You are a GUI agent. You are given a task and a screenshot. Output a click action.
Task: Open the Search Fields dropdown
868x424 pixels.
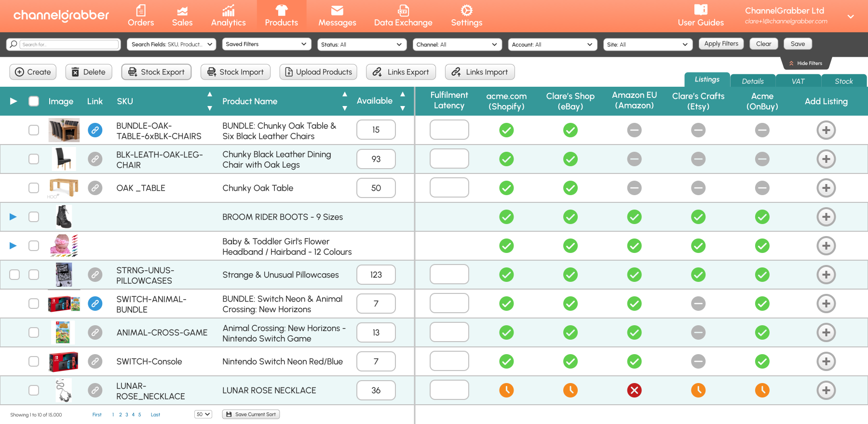point(171,44)
